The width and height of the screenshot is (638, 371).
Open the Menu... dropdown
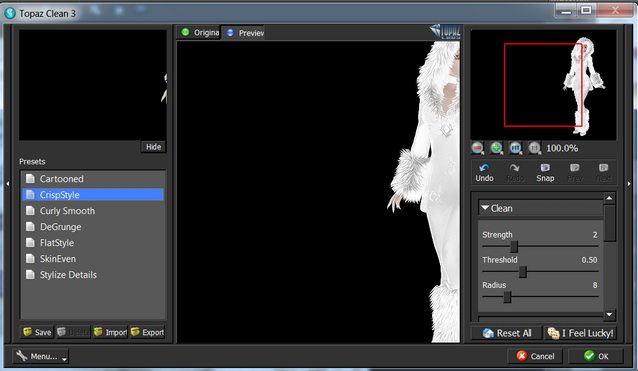pyautogui.click(x=41, y=356)
